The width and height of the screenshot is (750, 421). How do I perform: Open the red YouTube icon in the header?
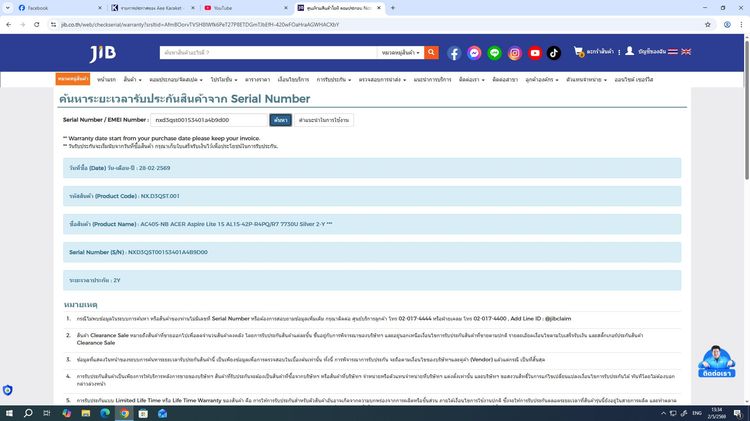pyautogui.click(x=534, y=53)
